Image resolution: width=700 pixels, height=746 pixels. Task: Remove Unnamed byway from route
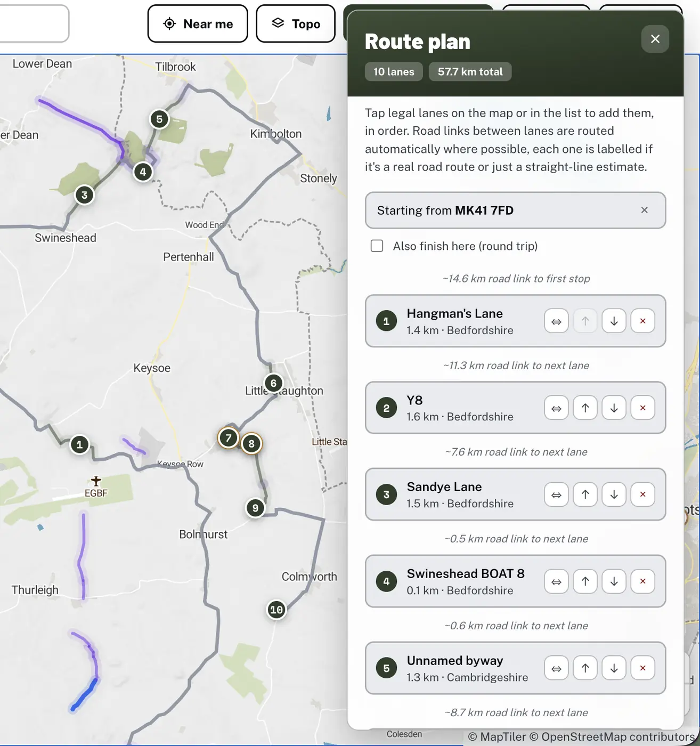pyautogui.click(x=642, y=669)
